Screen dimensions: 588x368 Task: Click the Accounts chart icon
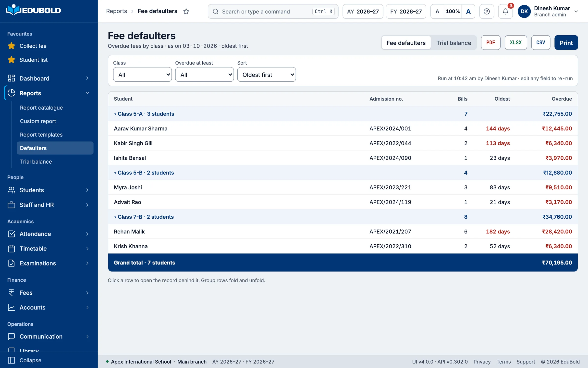click(11, 307)
